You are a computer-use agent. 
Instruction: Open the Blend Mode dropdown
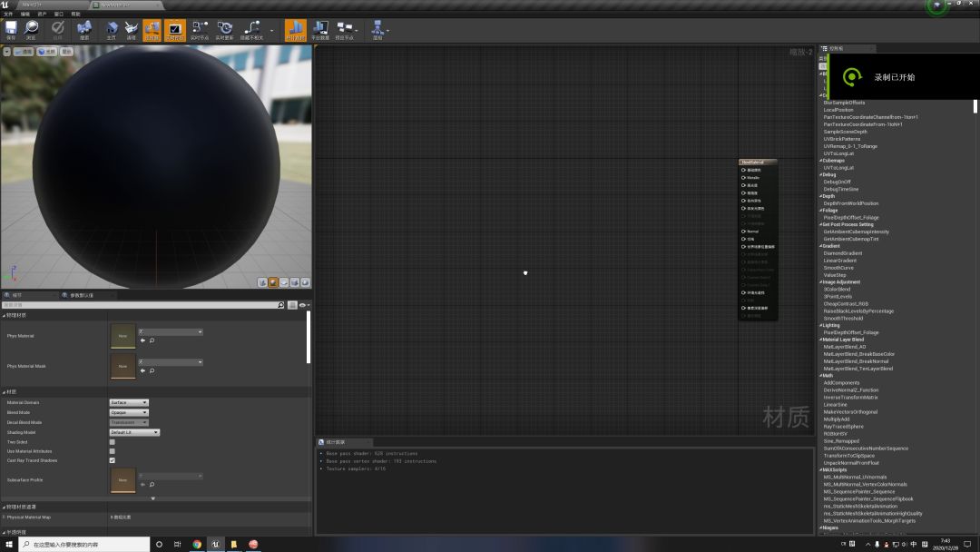tap(129, 412)
